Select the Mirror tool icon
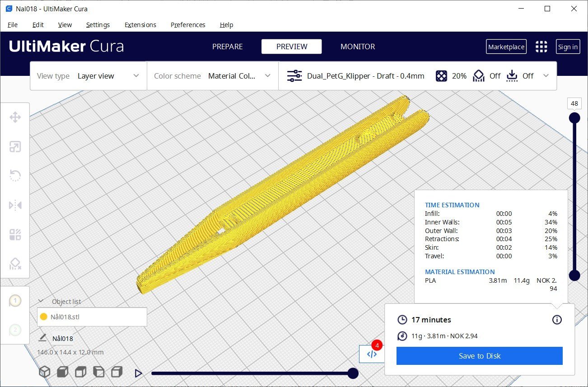The width and height of the screenshot is (588, 387). click(15, 205)
